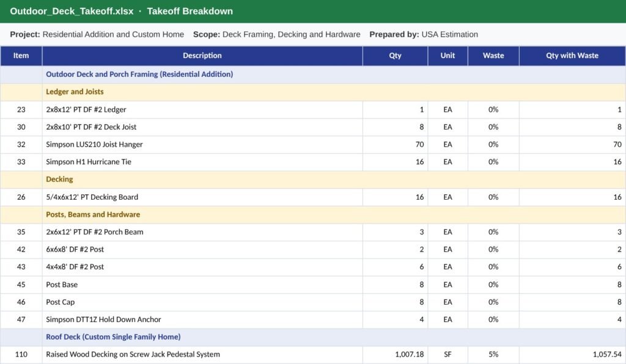The width and height of the screenshot is (626, 364).
Task: Click item number 47 cell
Action: pyautogui.click(x=21, y=320)
